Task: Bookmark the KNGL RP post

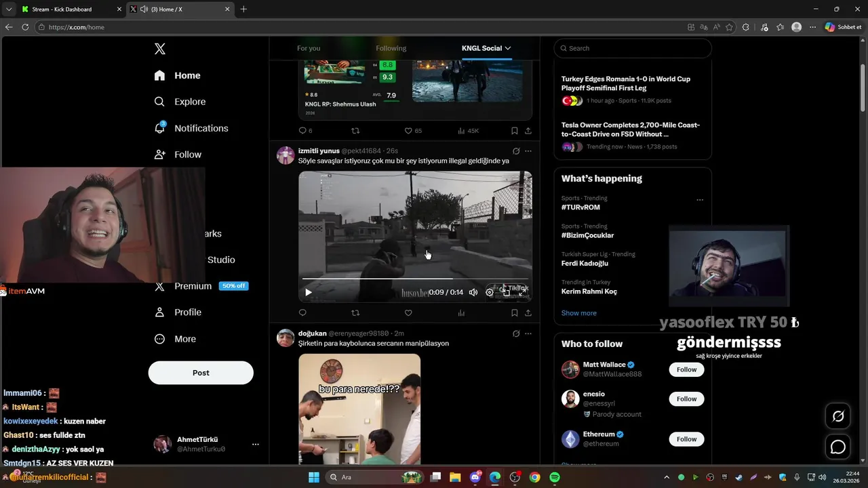Action: 514,131
